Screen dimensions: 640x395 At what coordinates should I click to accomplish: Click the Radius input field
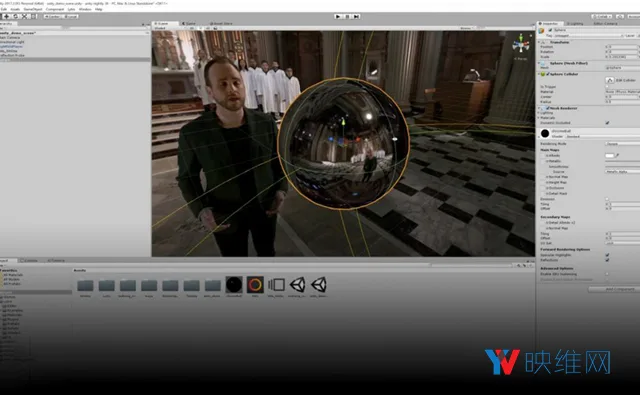[623, 102]
